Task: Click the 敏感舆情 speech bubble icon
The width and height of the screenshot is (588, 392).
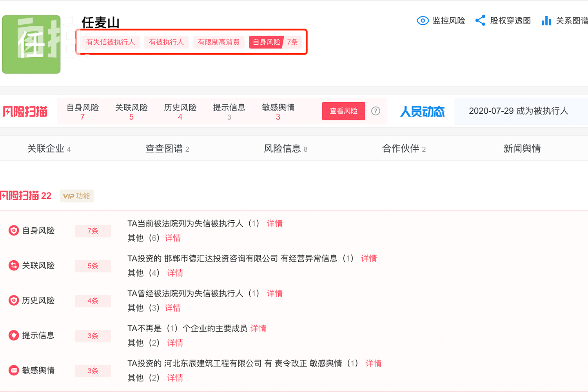Action: pos(13,370)
